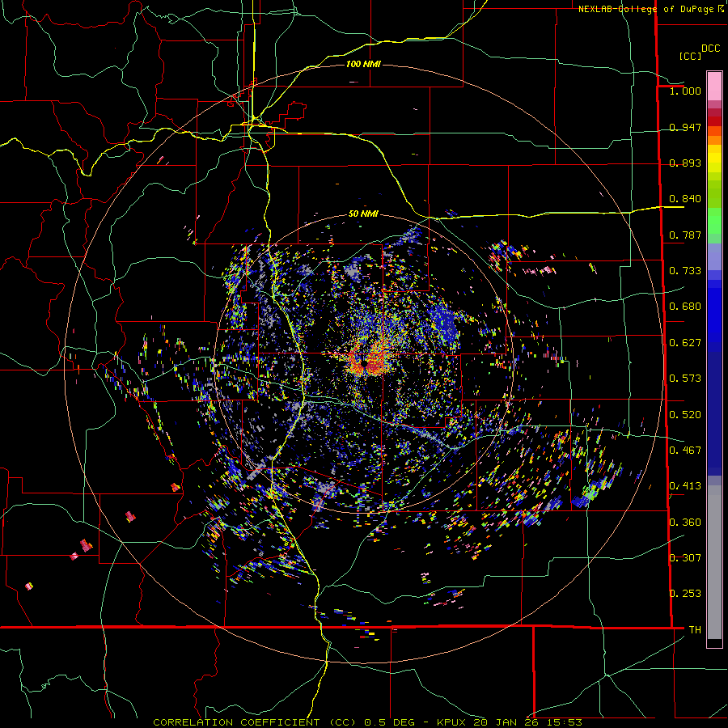Image resolution: width=728 pixels, height=728 pixels.
Task: Click the bright green segment of the color bar
Action: click(x=714, y=221)
